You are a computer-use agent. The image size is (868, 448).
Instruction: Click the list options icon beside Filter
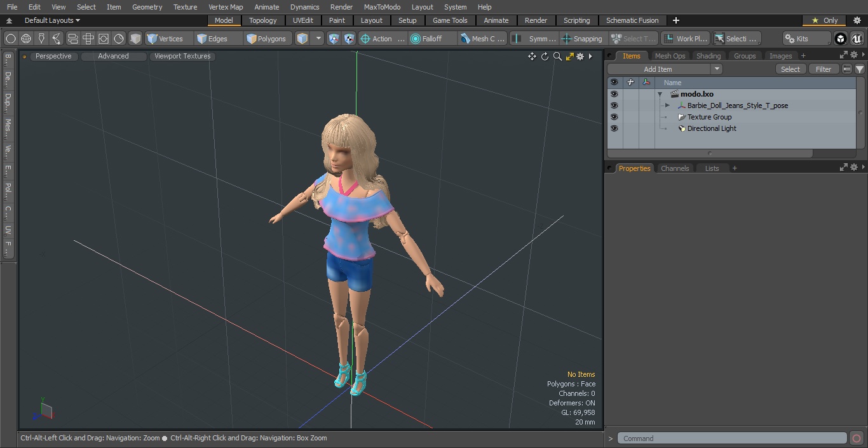847,69
